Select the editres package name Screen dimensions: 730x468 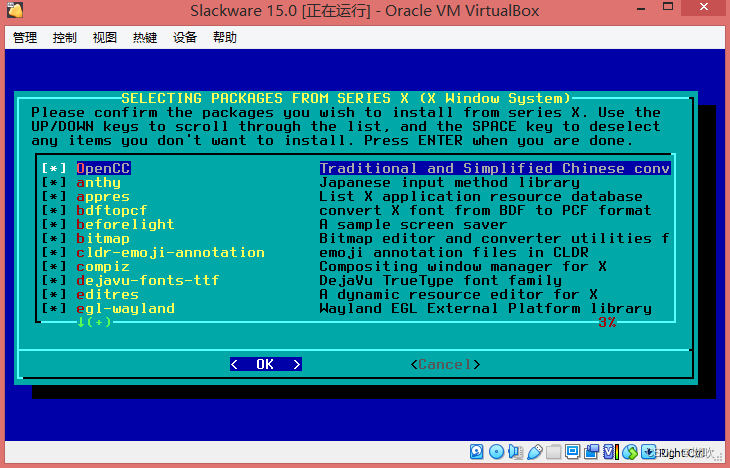[108, 294]
